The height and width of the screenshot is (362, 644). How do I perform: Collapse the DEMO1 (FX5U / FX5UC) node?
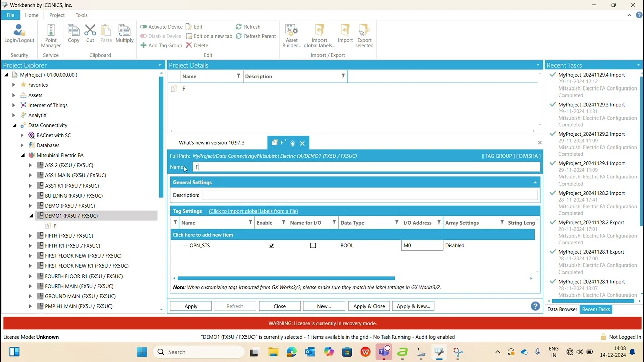click(x=31, y=216)
